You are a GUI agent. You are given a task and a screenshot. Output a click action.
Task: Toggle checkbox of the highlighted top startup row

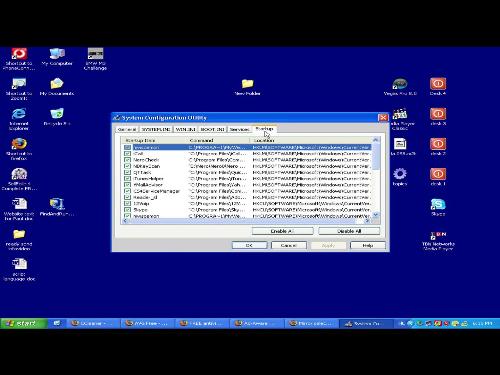(x=127, y=147)
